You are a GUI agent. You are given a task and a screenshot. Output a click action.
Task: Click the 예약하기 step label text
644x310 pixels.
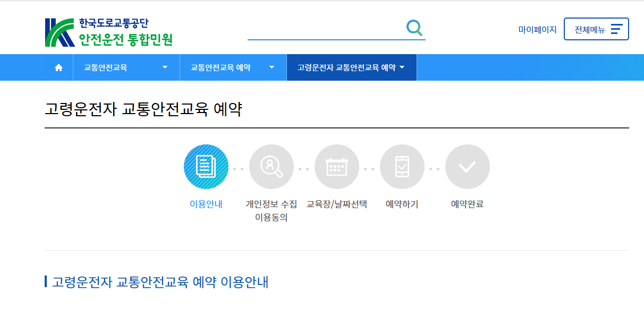click(x=402, y=203)
